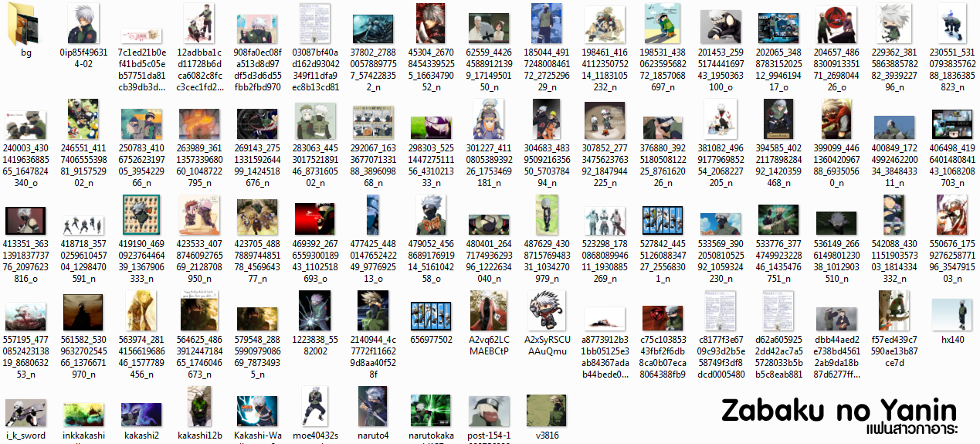Viewport: 980px width, 444px height.
Task: Click the moe40432s thumbnail
Action: tap(315, 408)
